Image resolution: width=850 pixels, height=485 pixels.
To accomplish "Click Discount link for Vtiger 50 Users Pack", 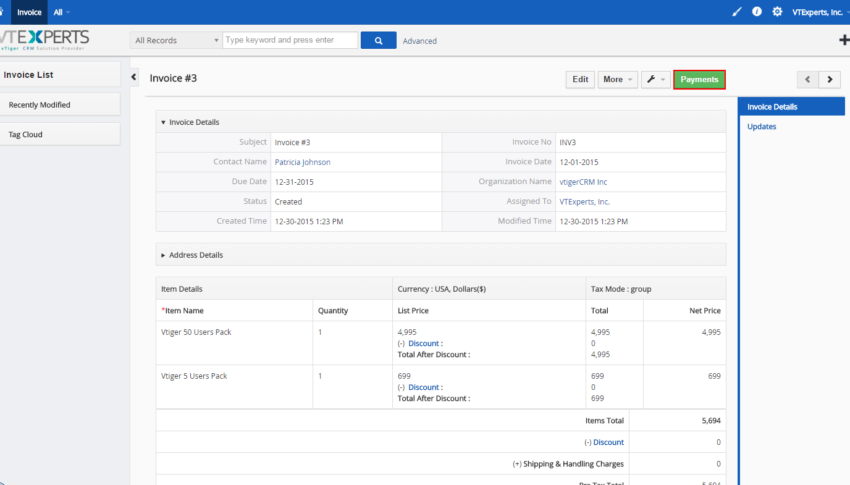I will click(x=423, y=344).
